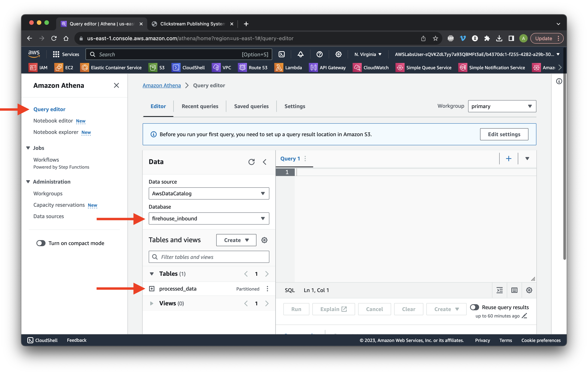Open query editor preferences gear

click(529, 290)
